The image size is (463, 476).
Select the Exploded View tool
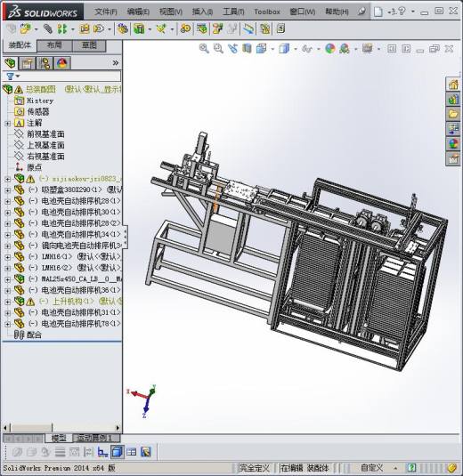(x=218, y=29)
